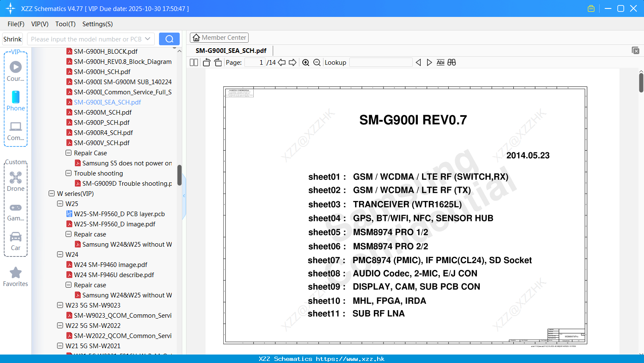Open the Car category icon

16,236
